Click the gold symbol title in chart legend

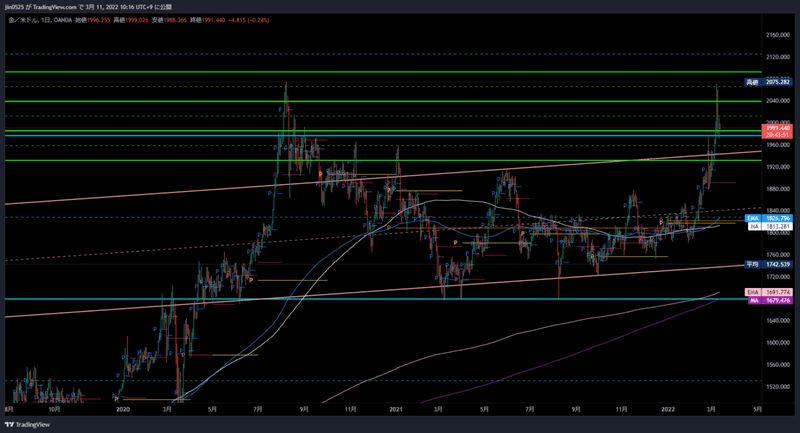(22, 20)
